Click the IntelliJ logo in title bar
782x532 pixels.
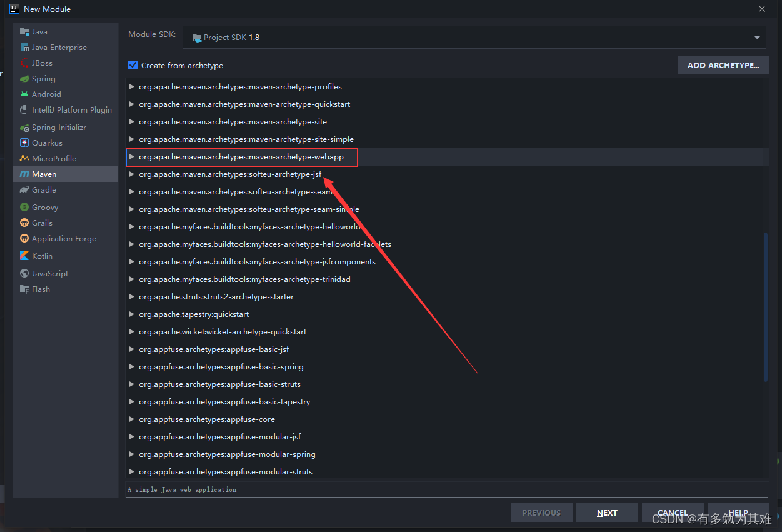coord(14,9)
